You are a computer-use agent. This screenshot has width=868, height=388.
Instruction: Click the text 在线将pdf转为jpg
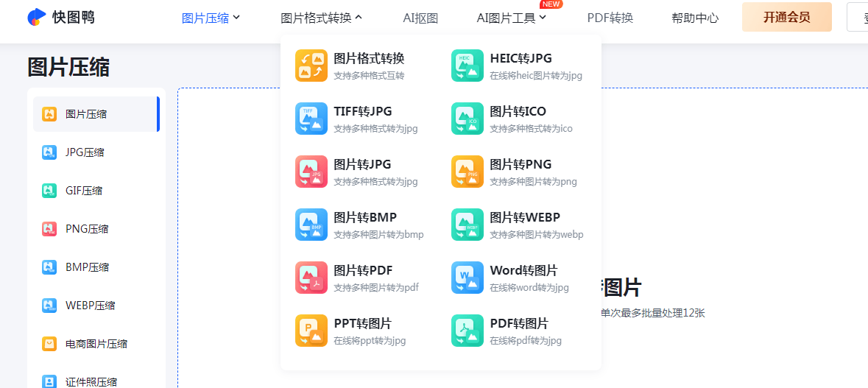526,342
